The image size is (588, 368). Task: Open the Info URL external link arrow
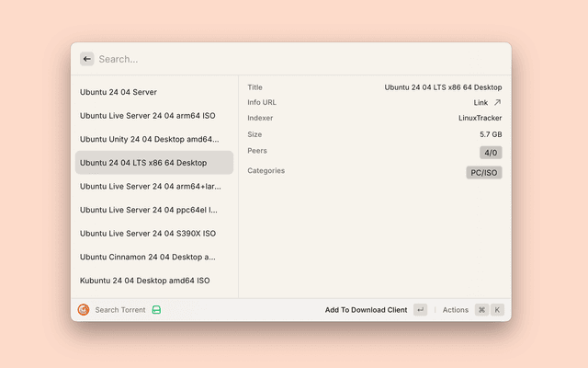coord(497,103)
